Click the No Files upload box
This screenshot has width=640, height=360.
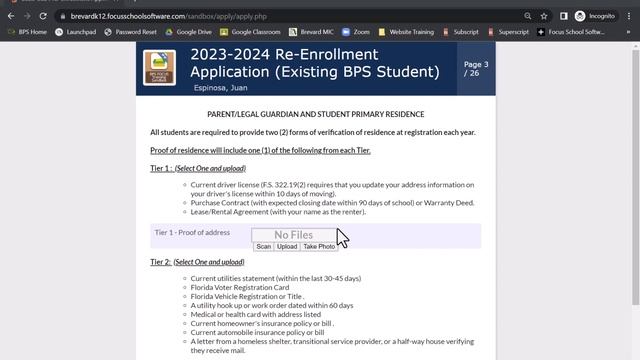tap(293, 235)
